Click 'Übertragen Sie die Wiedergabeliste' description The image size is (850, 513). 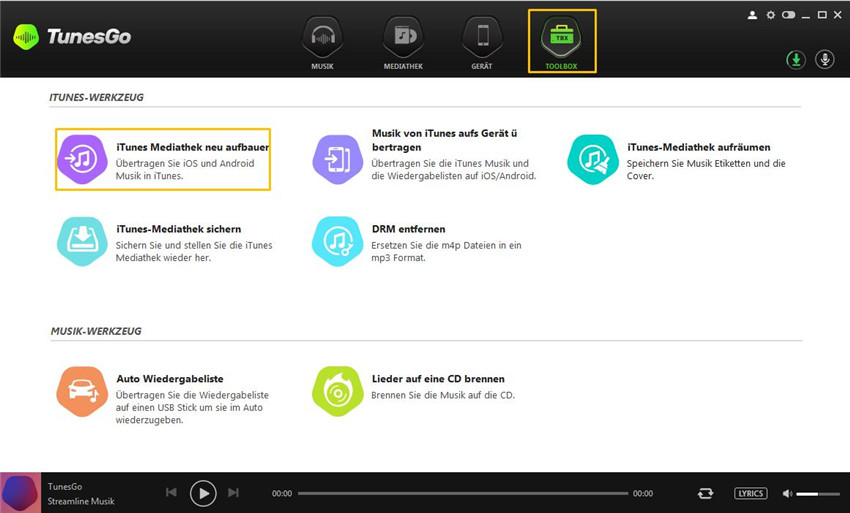click(x=192, y=407)
